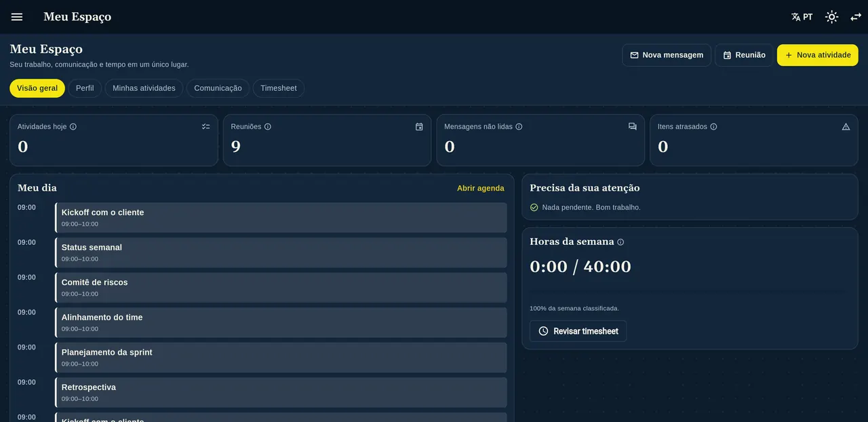
Task: Open the Timesheet tab
Action: [x=279, y=88]
